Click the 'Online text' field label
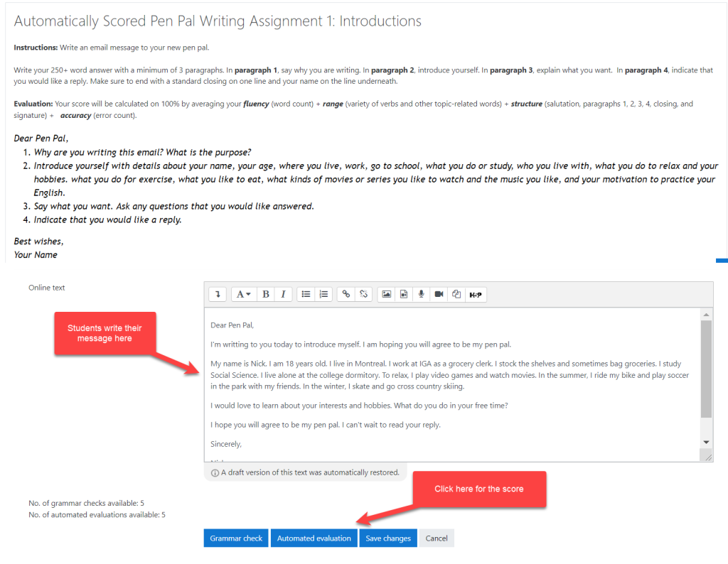The width and height of the screenshot is (728, 564). pyautogui.click(x=46, y=288)
